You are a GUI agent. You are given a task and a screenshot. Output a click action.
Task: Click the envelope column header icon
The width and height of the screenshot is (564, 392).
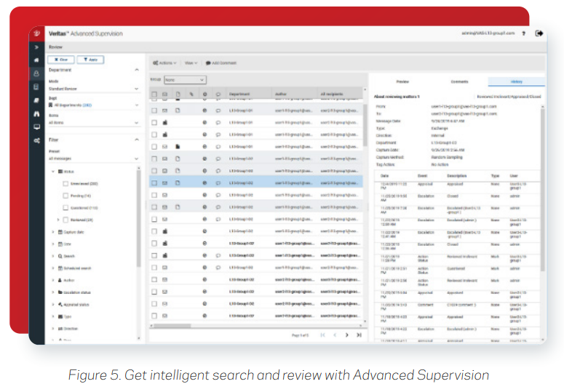(x=164, y=94)
